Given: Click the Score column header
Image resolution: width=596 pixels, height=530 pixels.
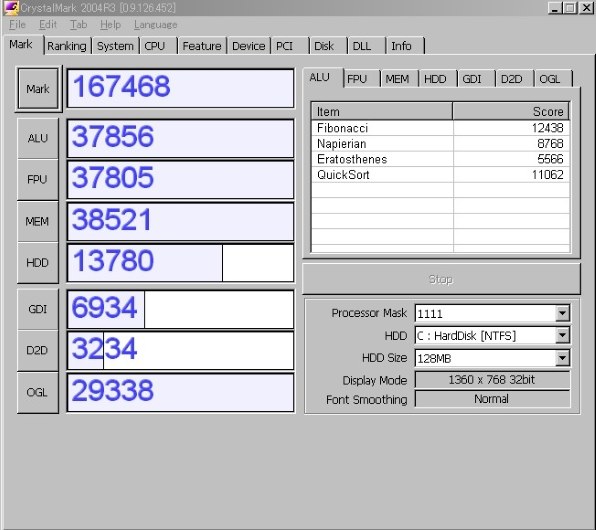Looking at the screenshot, I should tap(511, 112).
